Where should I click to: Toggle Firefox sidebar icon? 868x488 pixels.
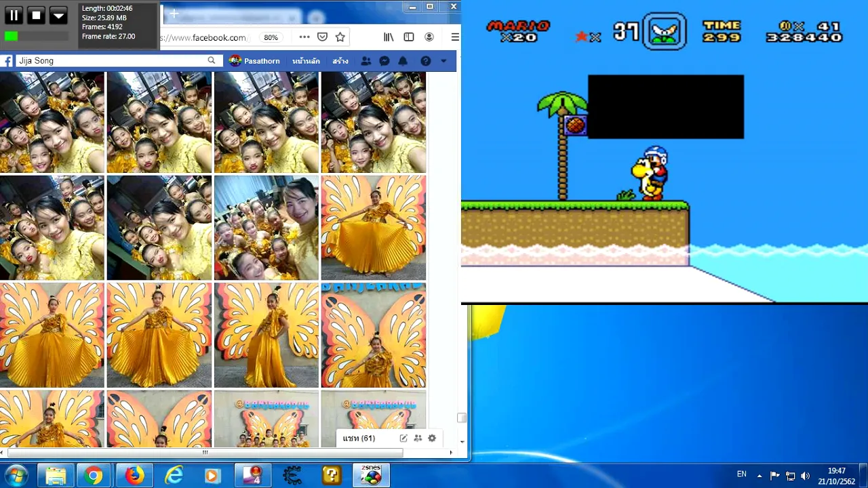409,37
